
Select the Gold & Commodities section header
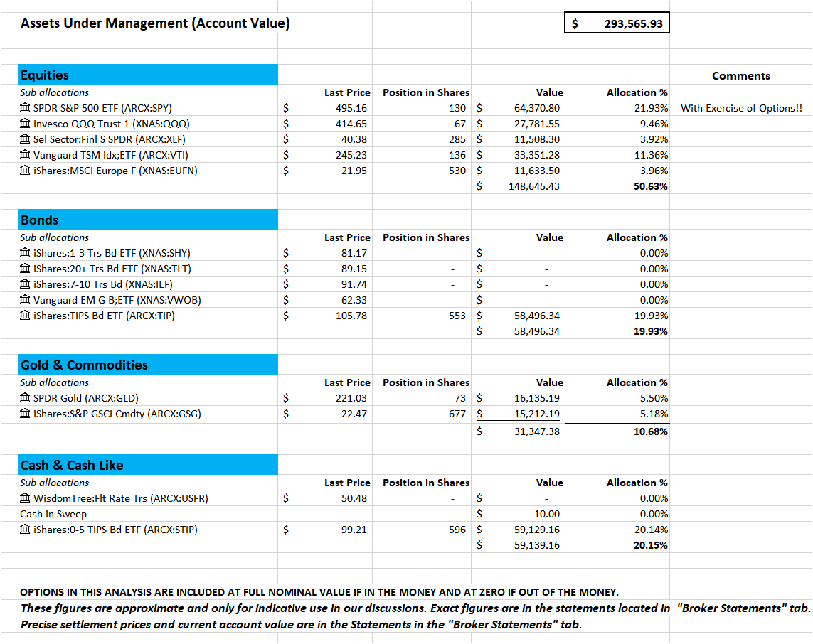pos(148,365)
